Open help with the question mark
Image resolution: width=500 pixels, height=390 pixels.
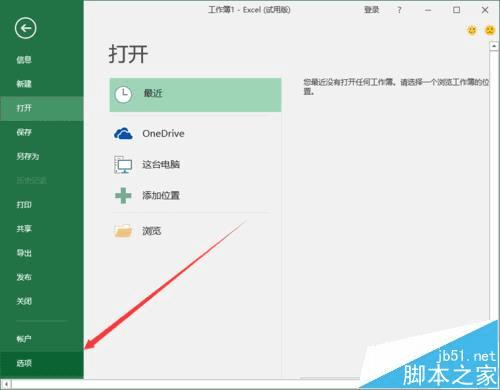[x=399, y=10]
